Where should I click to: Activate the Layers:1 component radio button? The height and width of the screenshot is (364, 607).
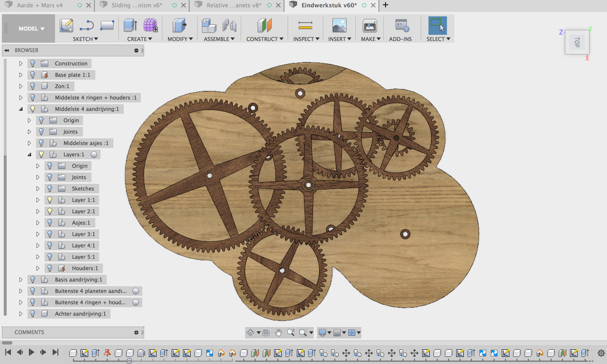pos(94,154)
